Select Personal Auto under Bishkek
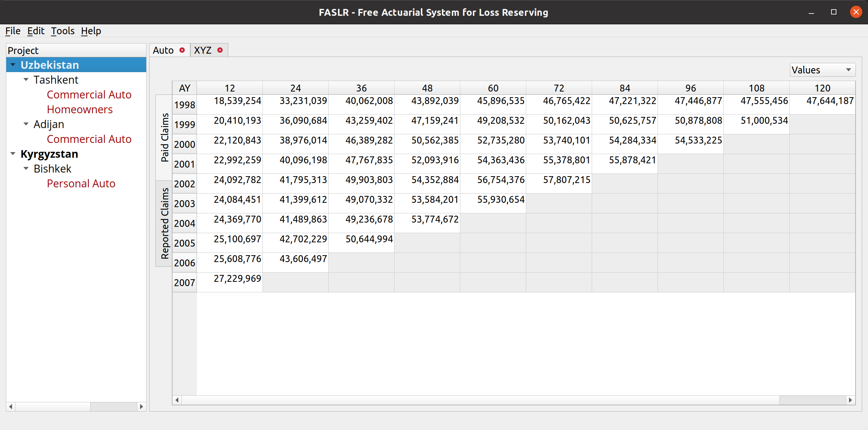Screen dimensions: 868x430 tap(81, 184)
